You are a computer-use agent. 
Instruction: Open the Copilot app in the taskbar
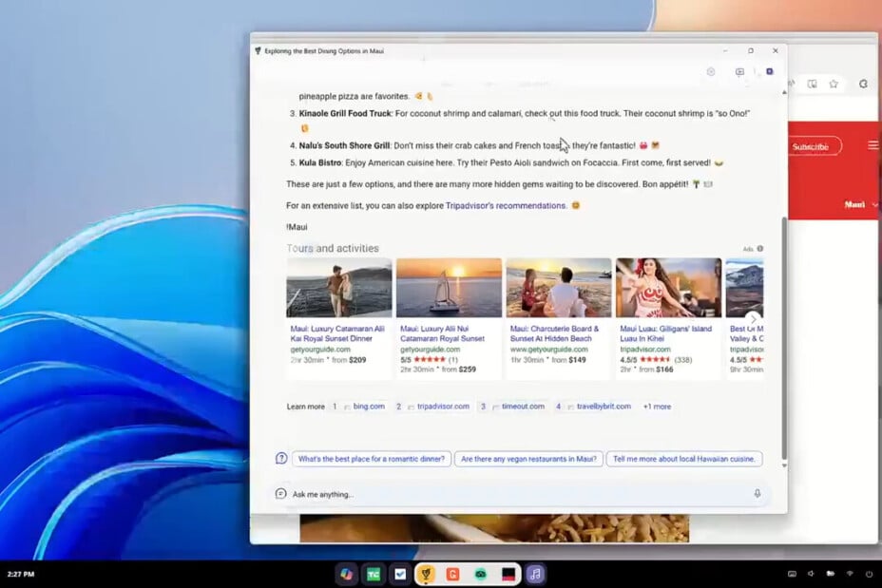pyautogui.click(x=347, y=574)
